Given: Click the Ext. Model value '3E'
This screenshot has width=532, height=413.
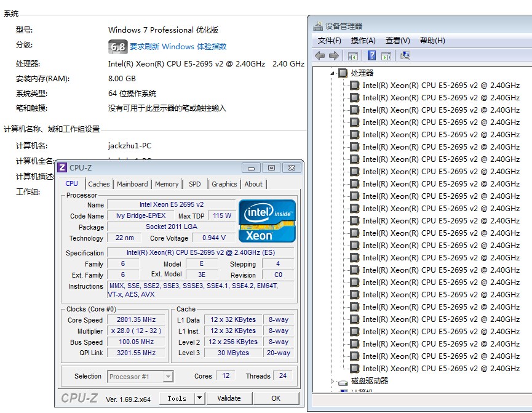Looking at the screenshot, I should [x=202, y=275].
